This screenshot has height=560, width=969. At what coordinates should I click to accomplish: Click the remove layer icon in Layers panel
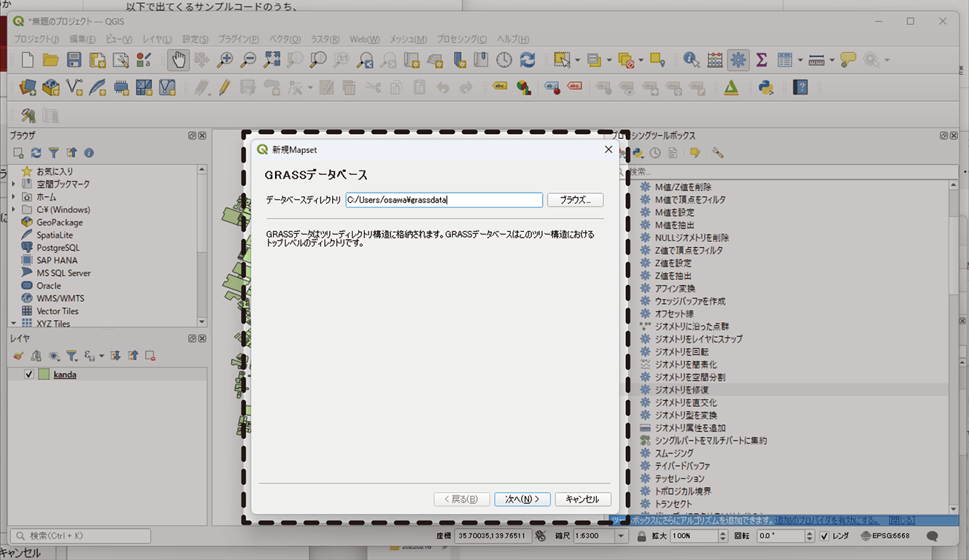pyautogui.click(x=150, y=356)
